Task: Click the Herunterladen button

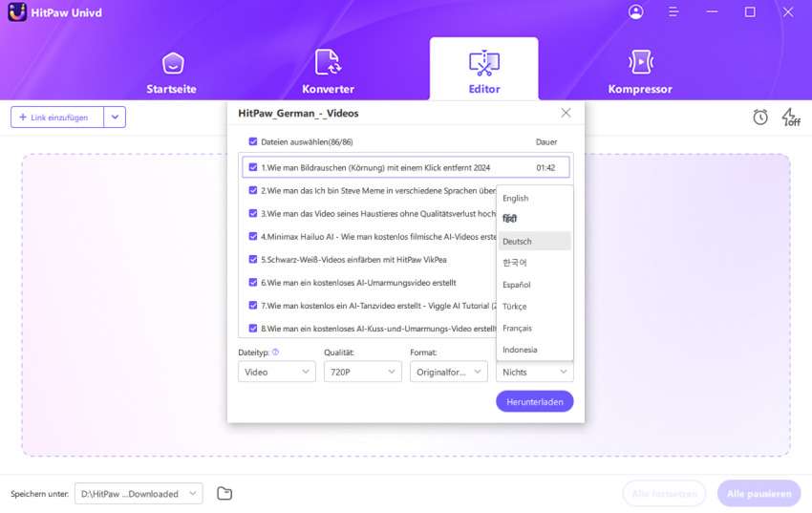Action: [x=534, y=401]
